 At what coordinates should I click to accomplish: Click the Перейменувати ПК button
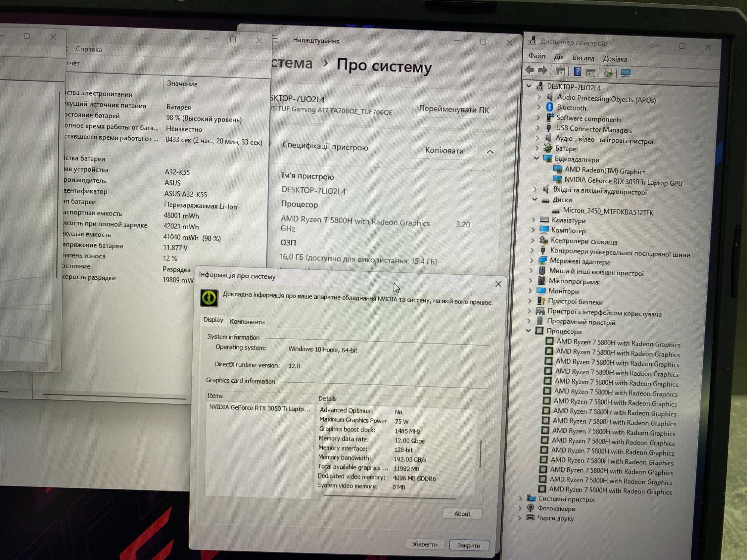tap(454, 109)
